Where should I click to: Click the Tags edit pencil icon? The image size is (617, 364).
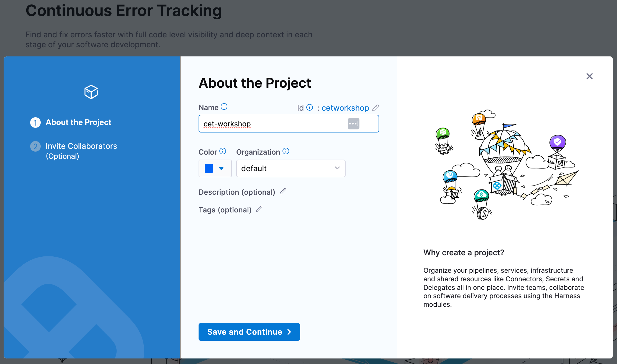pos(259,209)
